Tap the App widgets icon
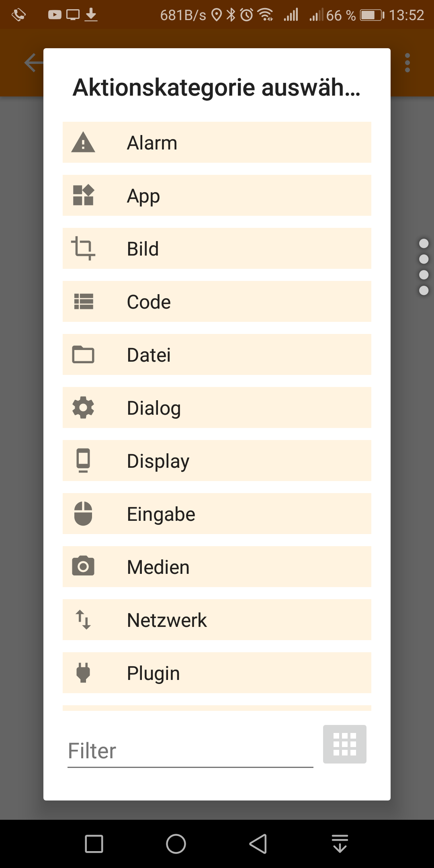Image resolution: width=434 pixels, height=868 pixels. (83, 195)
